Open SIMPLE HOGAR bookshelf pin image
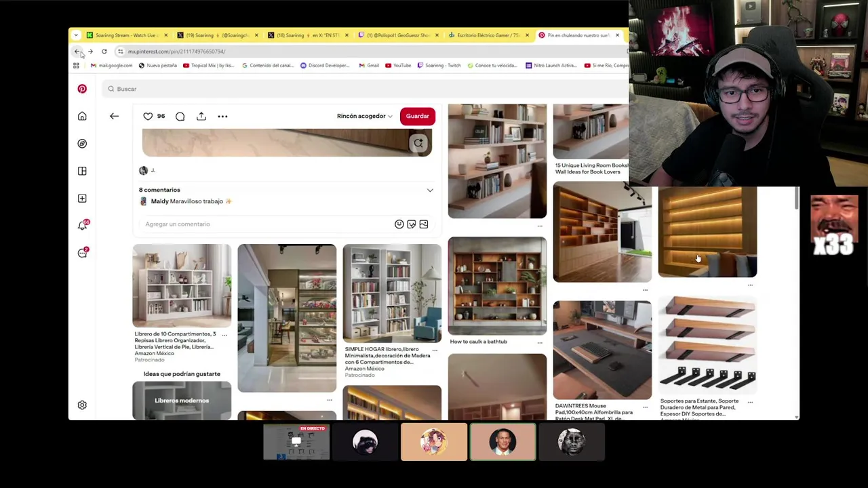Image resolution: width=868 pixels, height=488 pixels. 392,293
